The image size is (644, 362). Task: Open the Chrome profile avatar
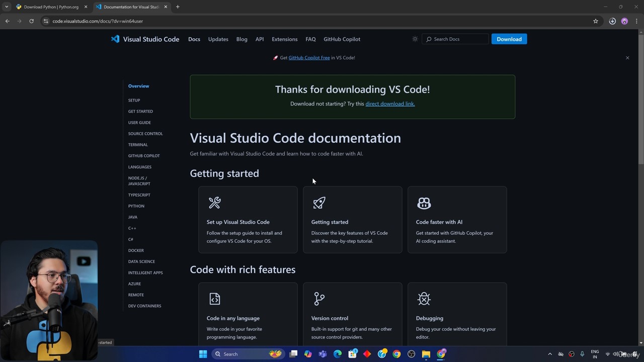(x=624, y=21)
